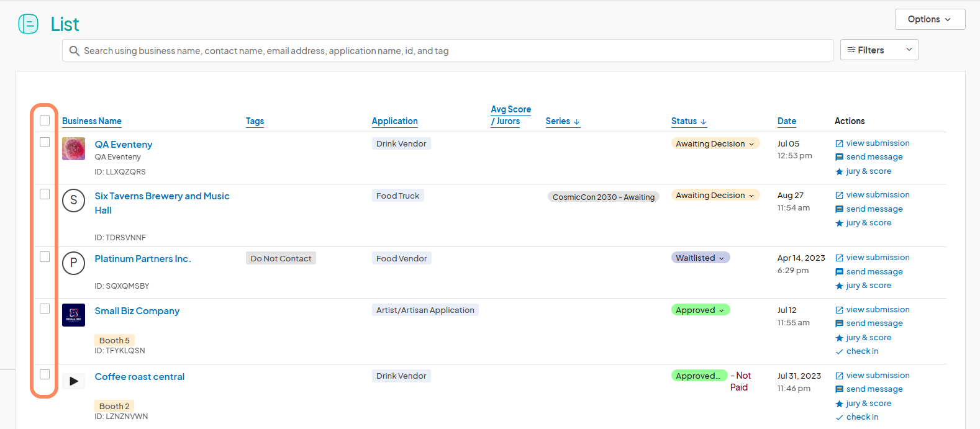980x429 pixels.
Task: Click CosmicCon 2030 - Awaiting series tag
Action: (604, 197)
